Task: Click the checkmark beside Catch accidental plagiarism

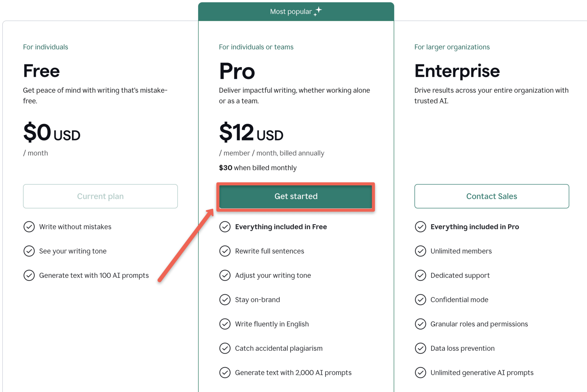Action: pyautogui.click(x=225, y=348)
